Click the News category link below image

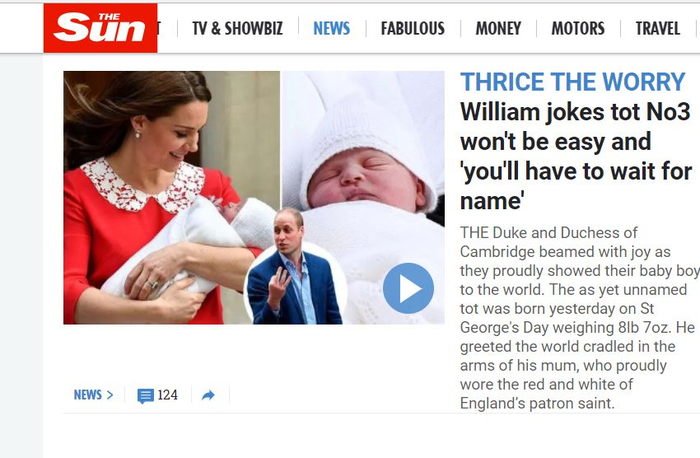pos(88,395)
